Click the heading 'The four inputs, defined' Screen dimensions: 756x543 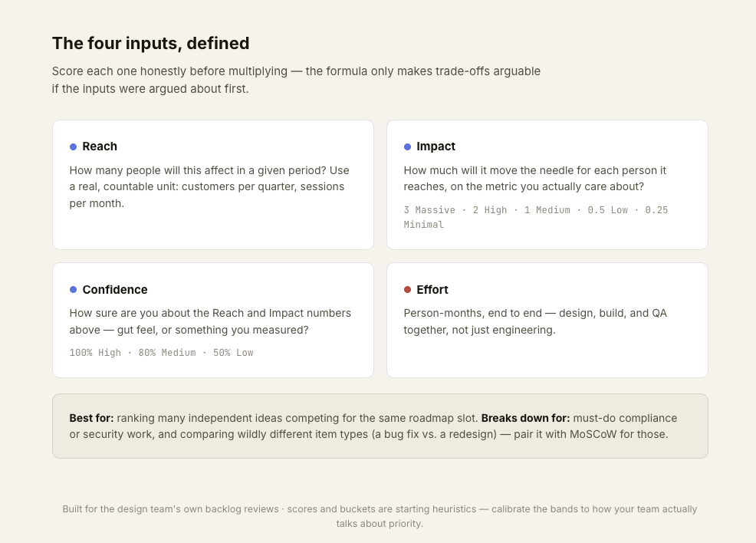pos(150,43)
